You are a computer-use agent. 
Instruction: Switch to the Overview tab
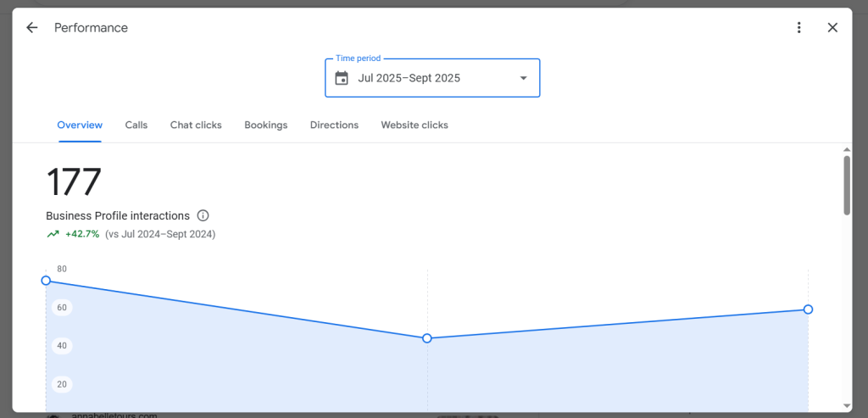pos(80,125)
